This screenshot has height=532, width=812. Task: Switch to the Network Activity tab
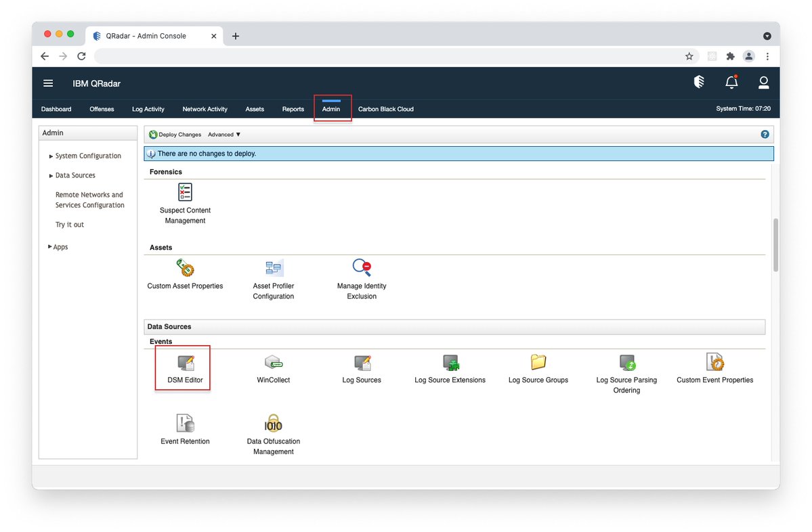[205, 109]
